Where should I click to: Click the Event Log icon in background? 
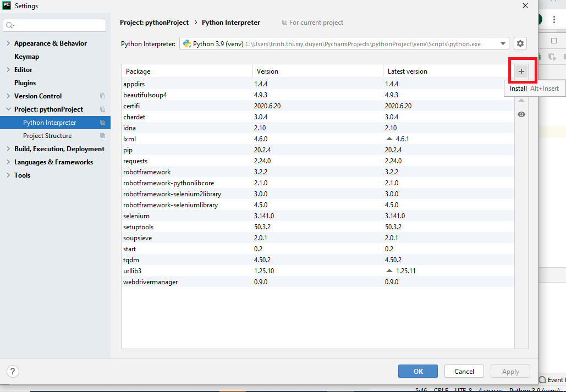click(x=542, y=380)
